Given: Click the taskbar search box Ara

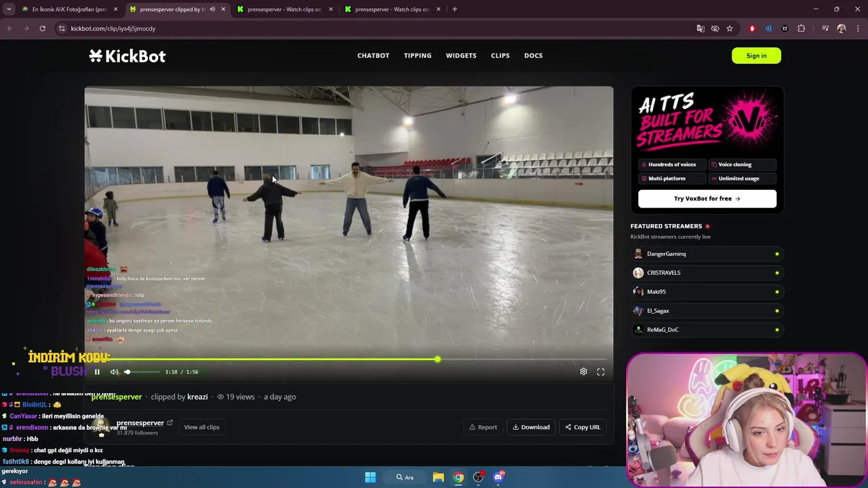Looking at the screenshot, I should (x=406, y=477).
